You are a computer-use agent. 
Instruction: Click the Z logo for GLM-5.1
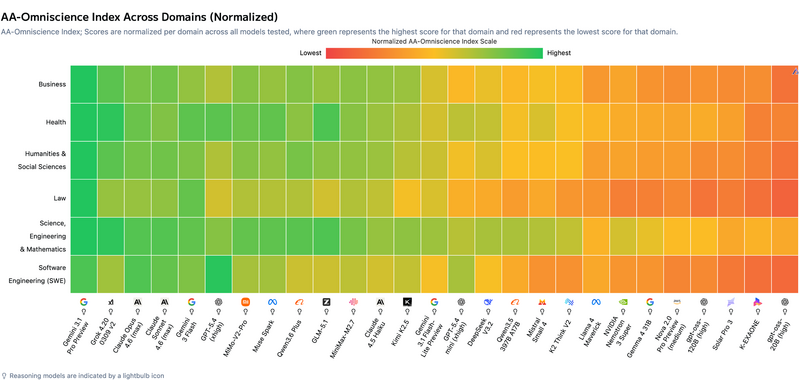(327, 302)
